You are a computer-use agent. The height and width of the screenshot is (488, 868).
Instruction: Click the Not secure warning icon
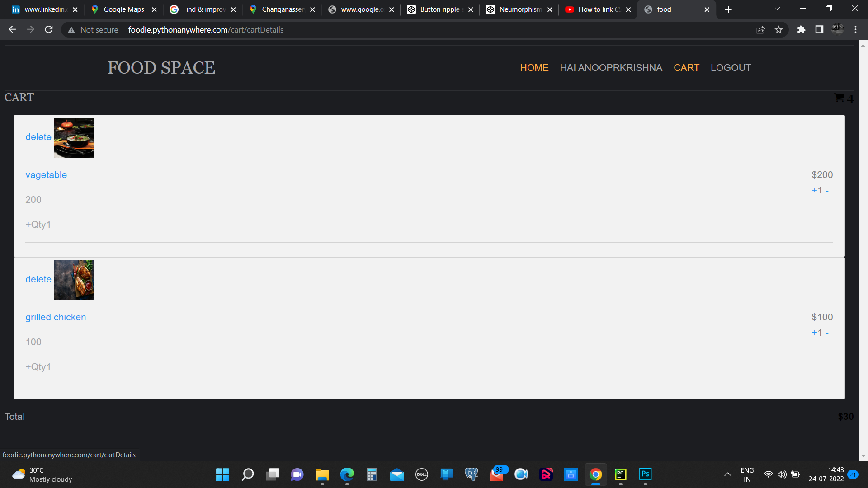[x=71, y=29]
